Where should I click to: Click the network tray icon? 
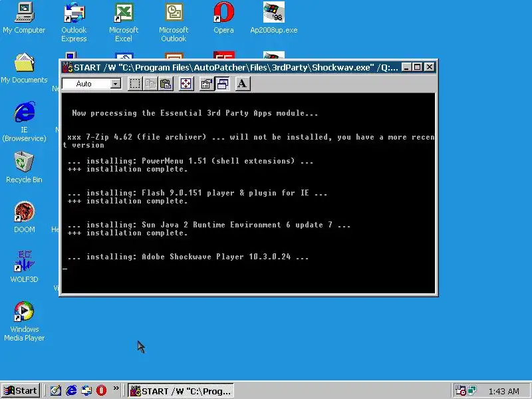click(472, 390)
